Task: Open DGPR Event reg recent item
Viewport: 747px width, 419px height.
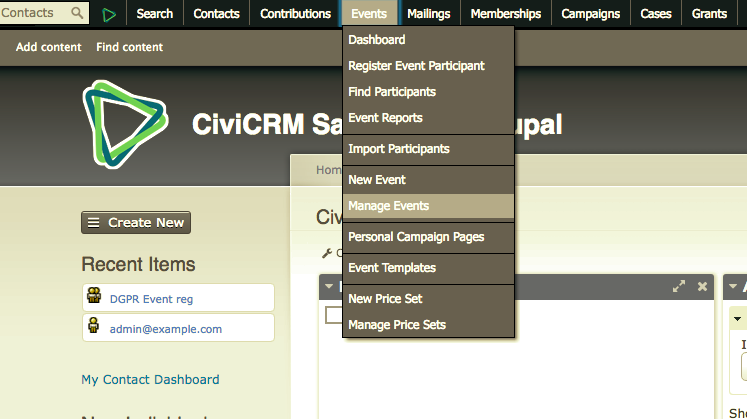Action: coord(151,299)
